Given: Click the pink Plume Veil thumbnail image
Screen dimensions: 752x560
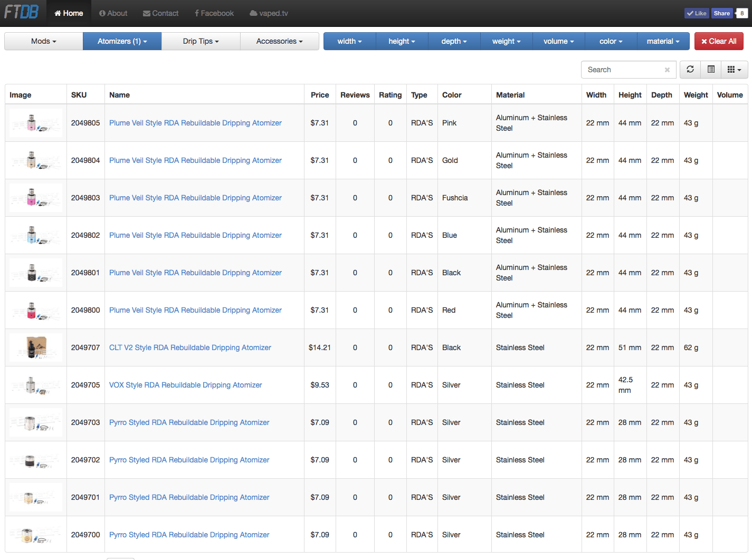Looking at the screenshot, I should coord(35,122).
